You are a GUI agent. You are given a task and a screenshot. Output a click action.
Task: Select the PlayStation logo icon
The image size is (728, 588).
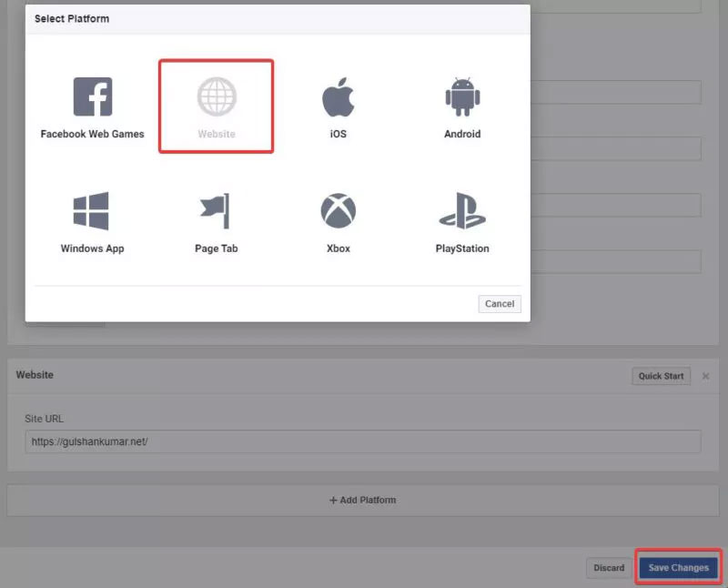461,211
